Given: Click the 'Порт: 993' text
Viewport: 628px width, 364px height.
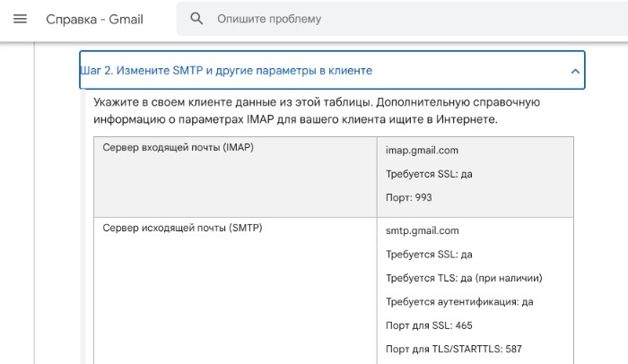Looking at the screenshot, I should pos(412,197).
